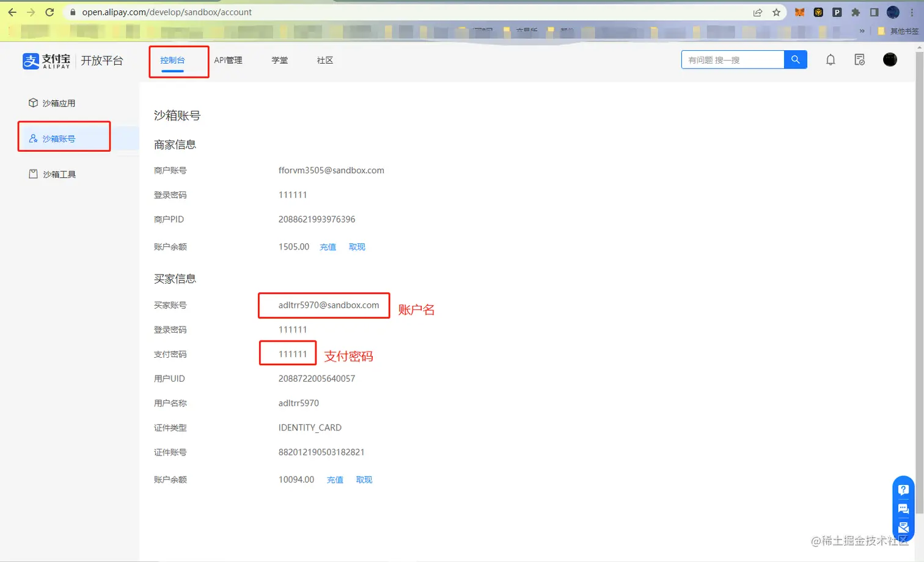Screen dimensions: 924x562
Task: Toggle browser side panel icon
Action: (x=874, y=12)
